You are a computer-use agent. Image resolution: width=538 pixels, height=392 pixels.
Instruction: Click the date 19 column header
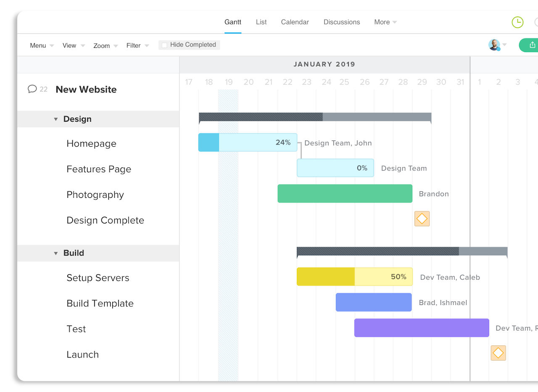tap(229, 82)
